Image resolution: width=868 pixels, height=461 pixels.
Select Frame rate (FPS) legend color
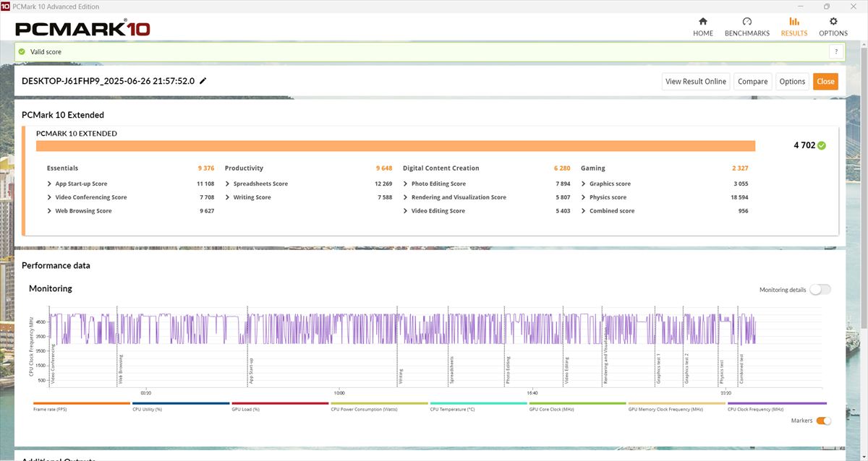pos(82,403)
